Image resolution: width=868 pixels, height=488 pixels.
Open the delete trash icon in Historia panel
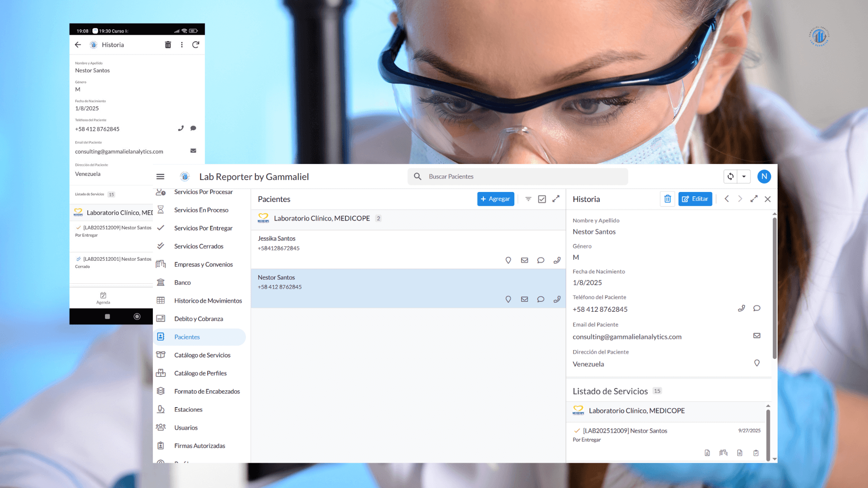pos(667,199)
